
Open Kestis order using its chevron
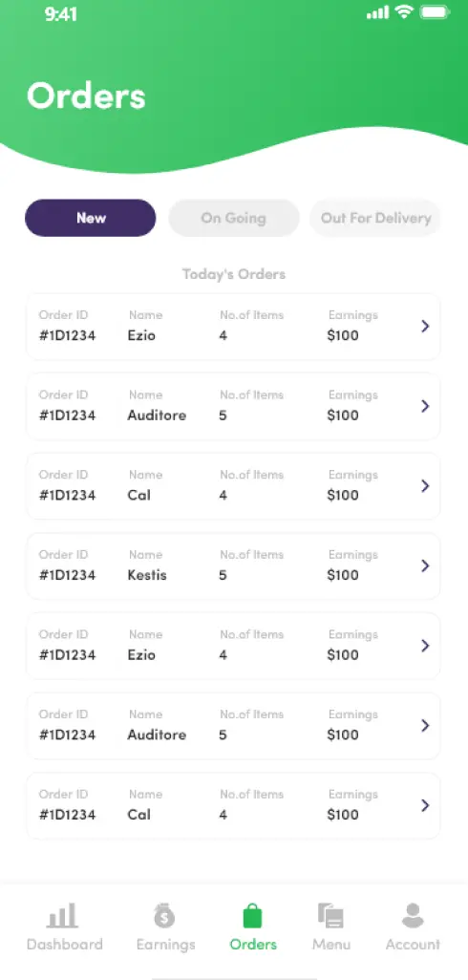[x=425, y=565]
